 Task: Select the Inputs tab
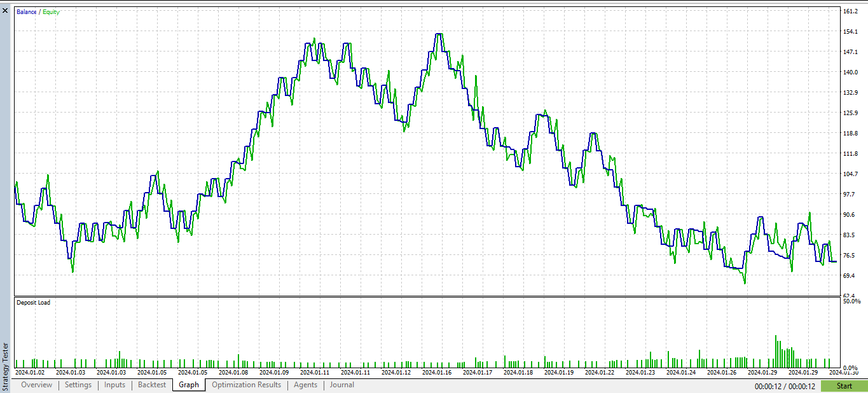click(114, 385)
